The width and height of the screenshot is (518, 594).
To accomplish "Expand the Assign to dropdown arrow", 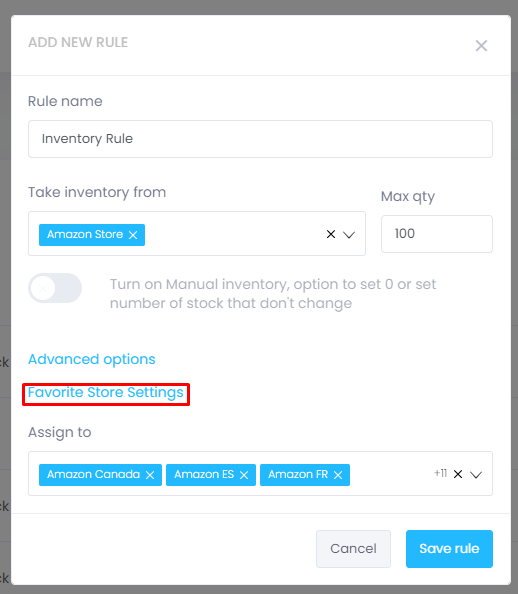I will [x=476, y=474].
